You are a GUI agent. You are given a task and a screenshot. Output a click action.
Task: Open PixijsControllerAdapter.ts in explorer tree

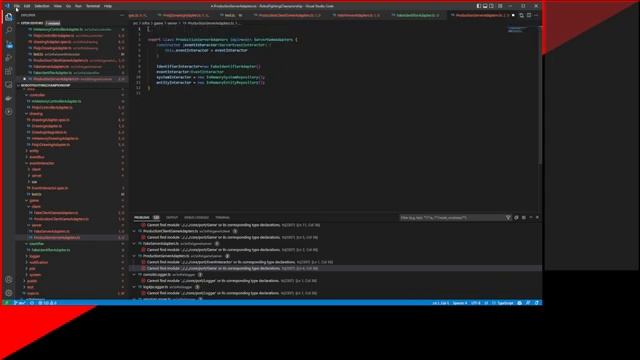click(52, 108)
